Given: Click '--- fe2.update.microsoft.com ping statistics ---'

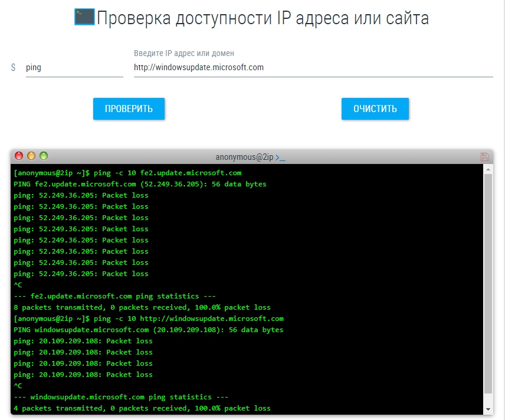Looking at the screenshot, I should (x=114, y=296).
